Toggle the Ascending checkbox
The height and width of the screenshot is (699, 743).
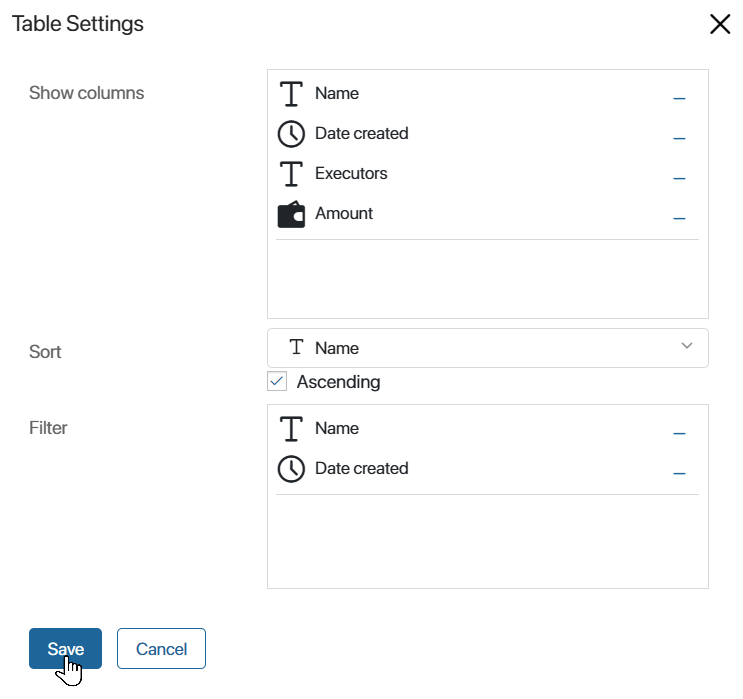tap(277, 381)
